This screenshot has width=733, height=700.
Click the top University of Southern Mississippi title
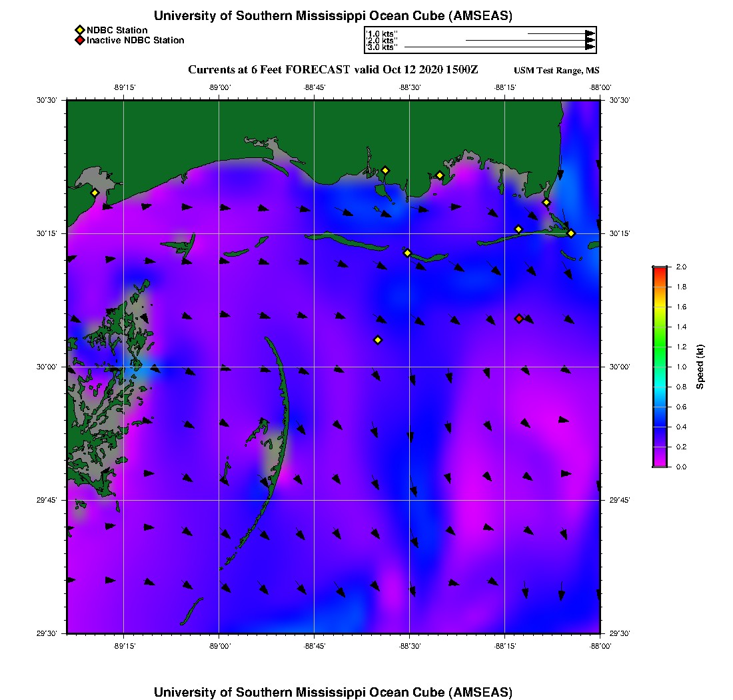[x=333, y=16]
